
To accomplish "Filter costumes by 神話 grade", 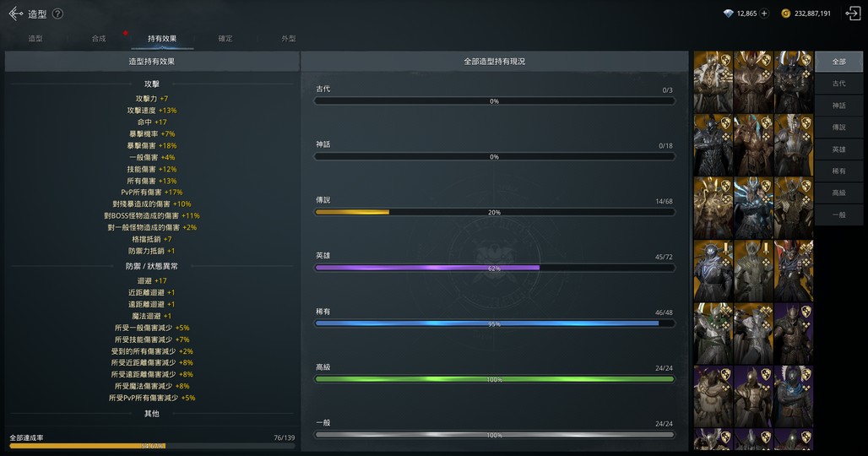I will click(x=838, y=106).
